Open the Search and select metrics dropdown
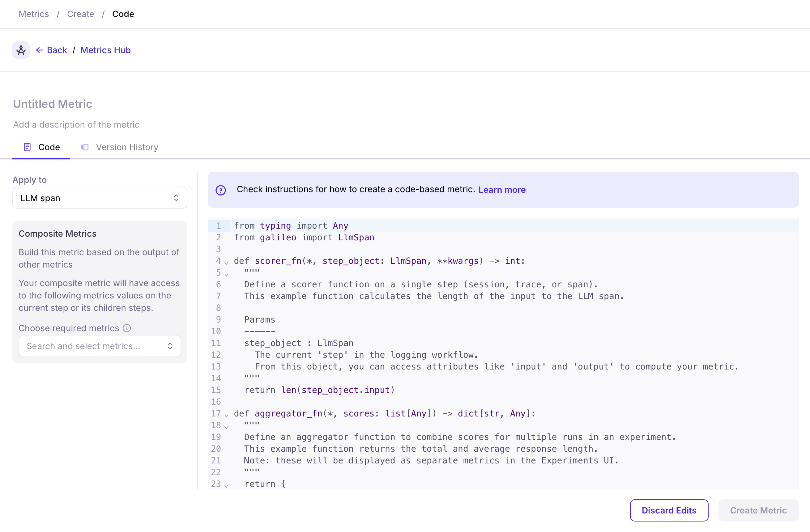 click(x=100, y=346)
